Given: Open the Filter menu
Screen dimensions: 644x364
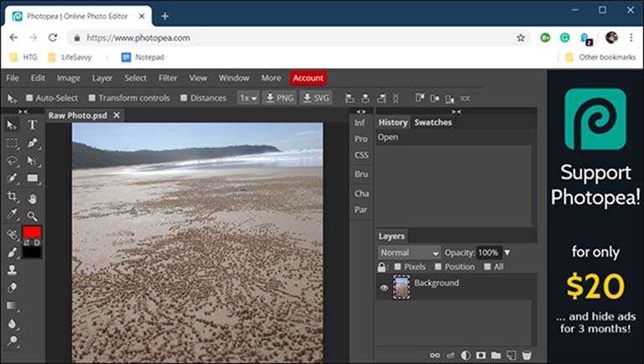Looking at the screenshot, I should pos(168,78).
